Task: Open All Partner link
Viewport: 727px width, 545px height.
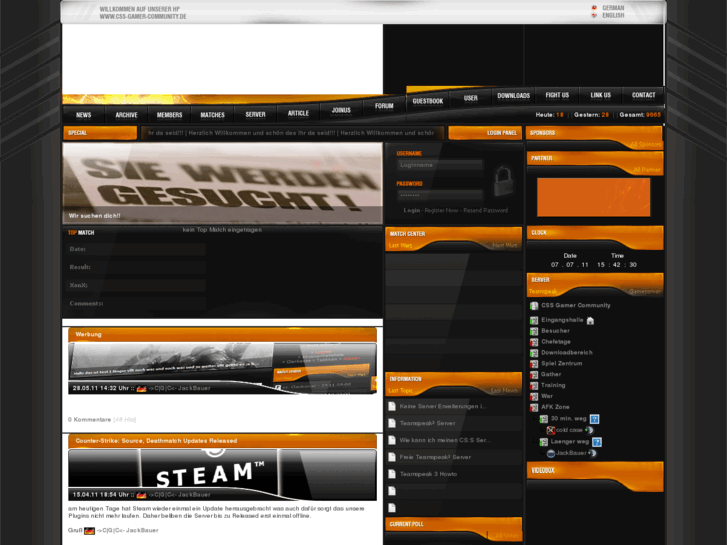Action: pyautogui.click(x=647, y=170)
